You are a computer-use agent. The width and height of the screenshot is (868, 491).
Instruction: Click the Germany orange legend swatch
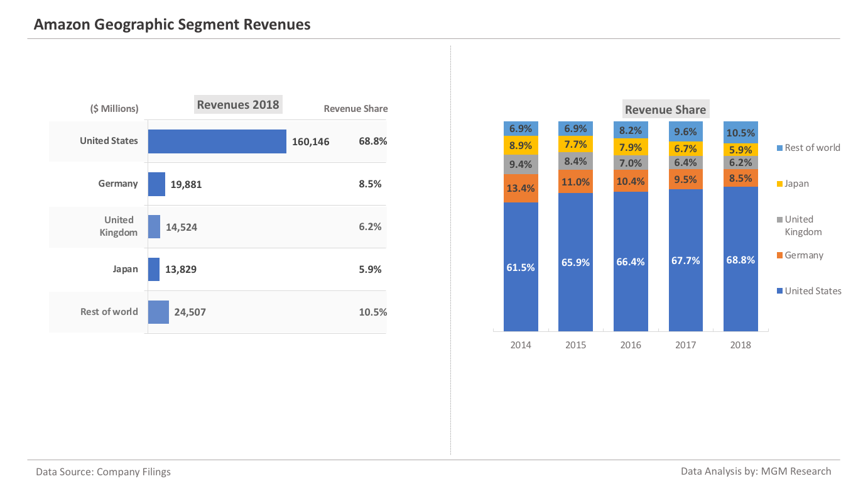[780, 256]
